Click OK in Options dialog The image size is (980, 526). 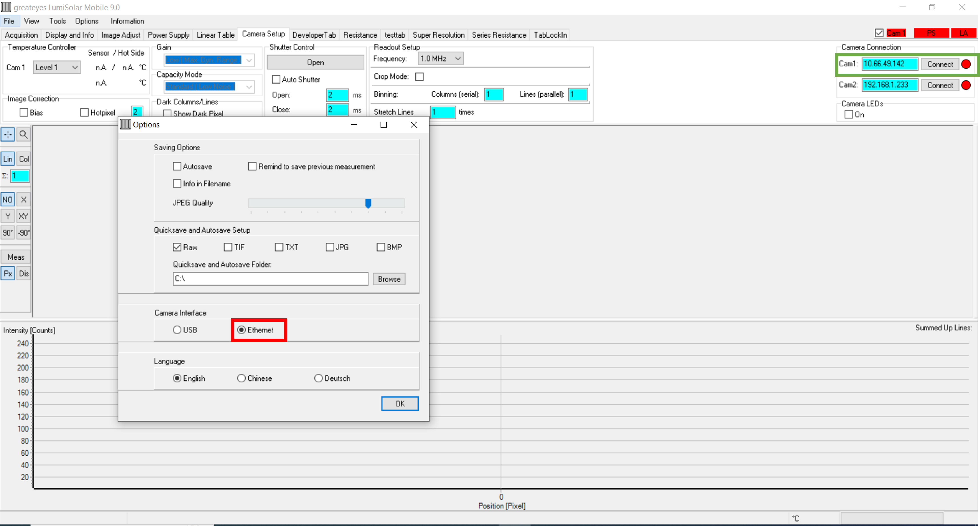(400, 404)
